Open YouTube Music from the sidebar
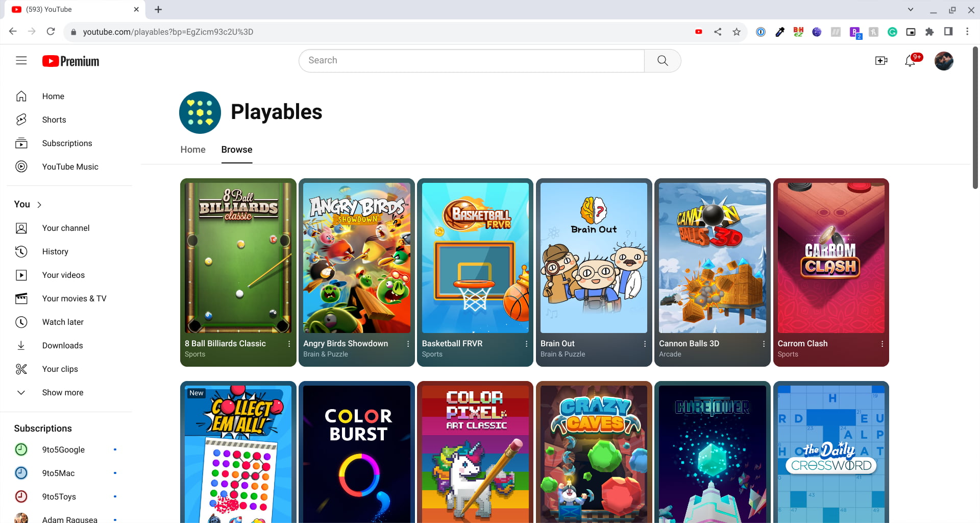Viewport: 980px width, 523px height. click(x=70, y=167)
